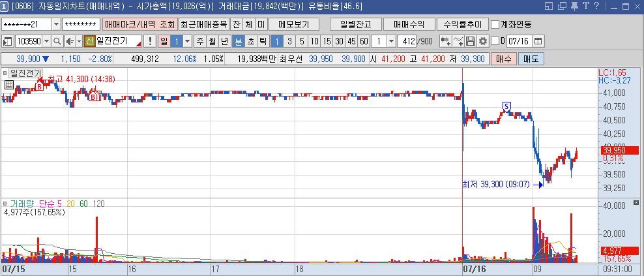The width and height of the screenshot is (644, 276).
Task: Open 수익률추이 return trend
Action: click(x=462, y=24)
